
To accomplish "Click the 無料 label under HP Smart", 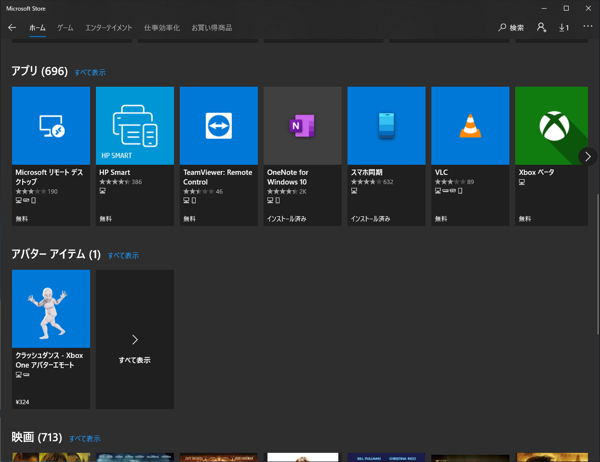I will click(106, 219).
